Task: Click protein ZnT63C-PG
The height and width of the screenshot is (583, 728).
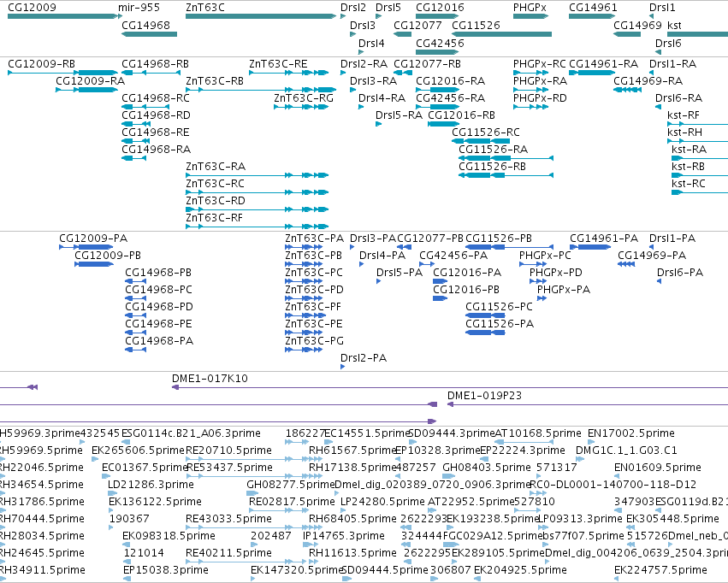Action: pyautogui.click(x=304, y=350)
